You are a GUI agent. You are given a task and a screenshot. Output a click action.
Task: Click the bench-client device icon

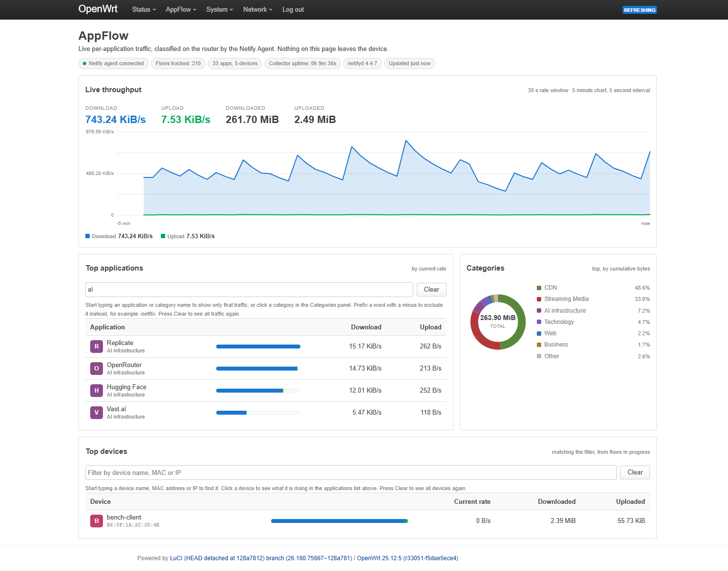tap(97, 521)
